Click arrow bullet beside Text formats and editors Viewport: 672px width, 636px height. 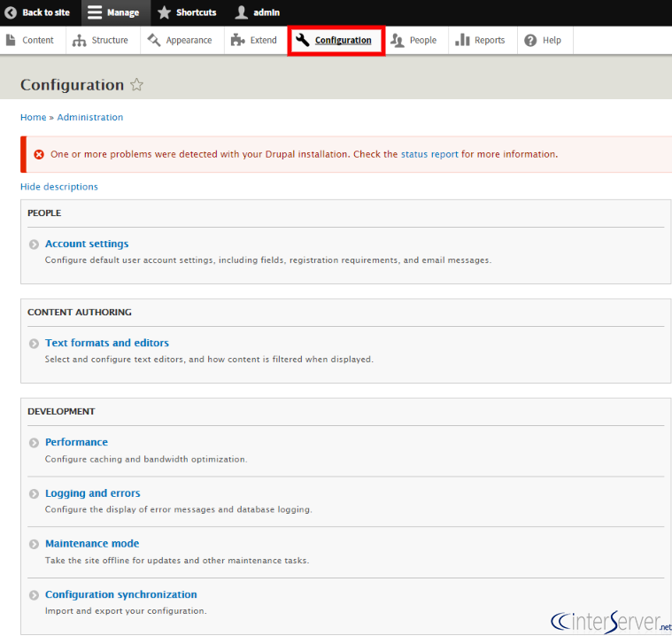point(34,344)
